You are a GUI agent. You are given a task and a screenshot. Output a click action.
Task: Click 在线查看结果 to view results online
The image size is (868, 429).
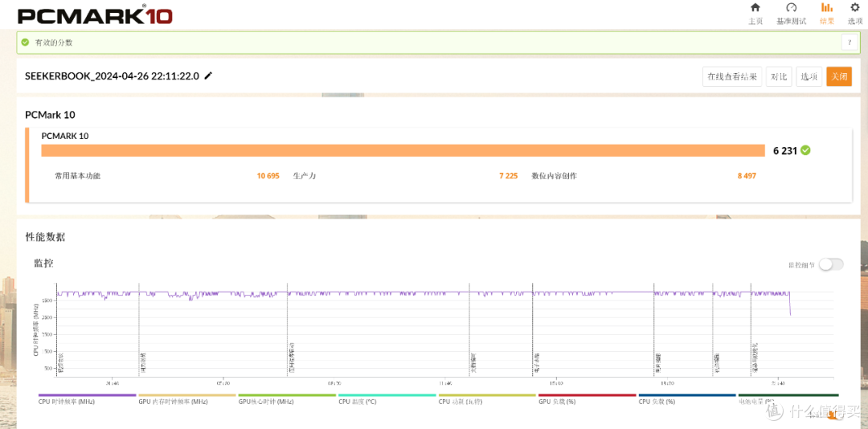(732, 76)
